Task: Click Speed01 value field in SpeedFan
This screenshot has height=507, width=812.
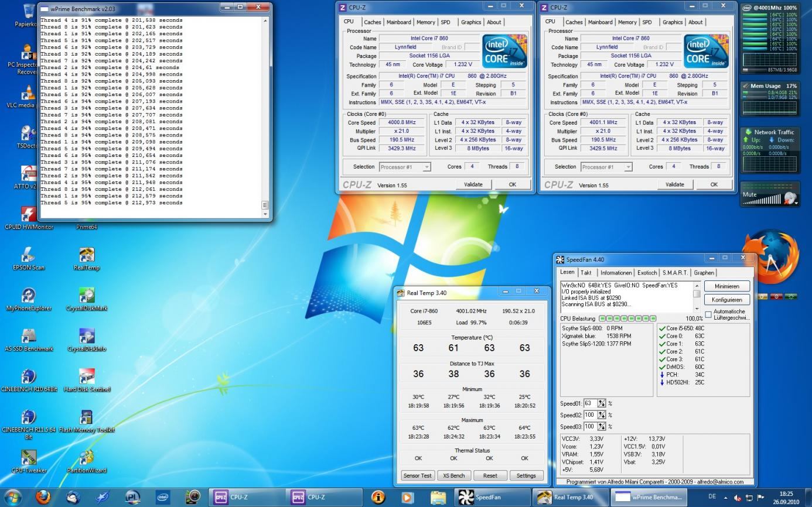Action: click(x=590, y=403)
